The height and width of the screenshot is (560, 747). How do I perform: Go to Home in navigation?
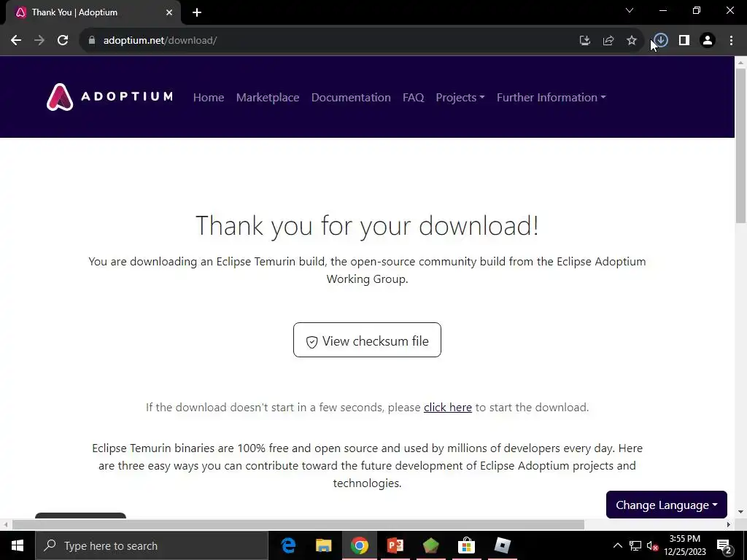click(209, 97)
